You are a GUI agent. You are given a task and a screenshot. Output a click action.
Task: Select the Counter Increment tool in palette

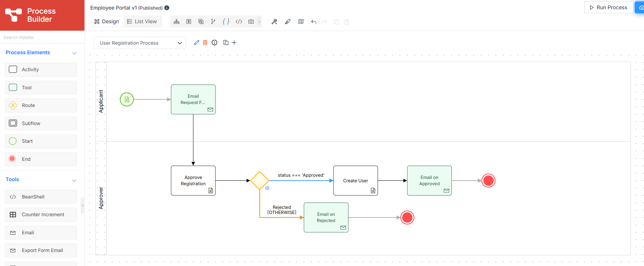coord(41,215)
